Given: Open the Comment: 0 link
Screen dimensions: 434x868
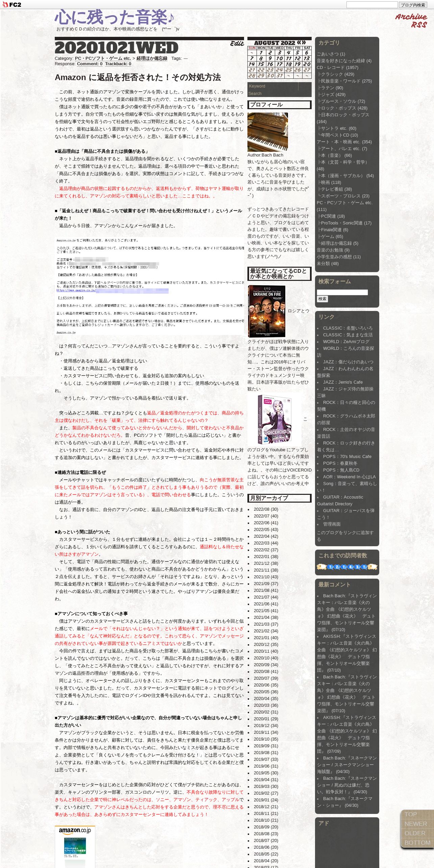Looking at the screenshot, I should [x=90, y=64].
